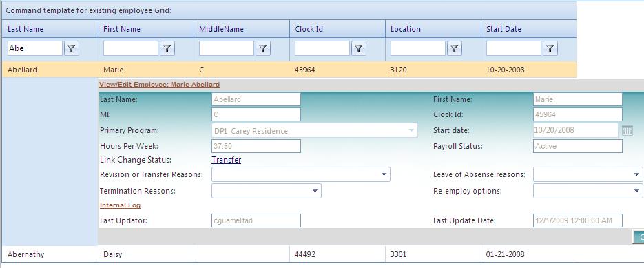Click the Last Updator field cguamelitad
644x268 pixels.
coord(256,220)
